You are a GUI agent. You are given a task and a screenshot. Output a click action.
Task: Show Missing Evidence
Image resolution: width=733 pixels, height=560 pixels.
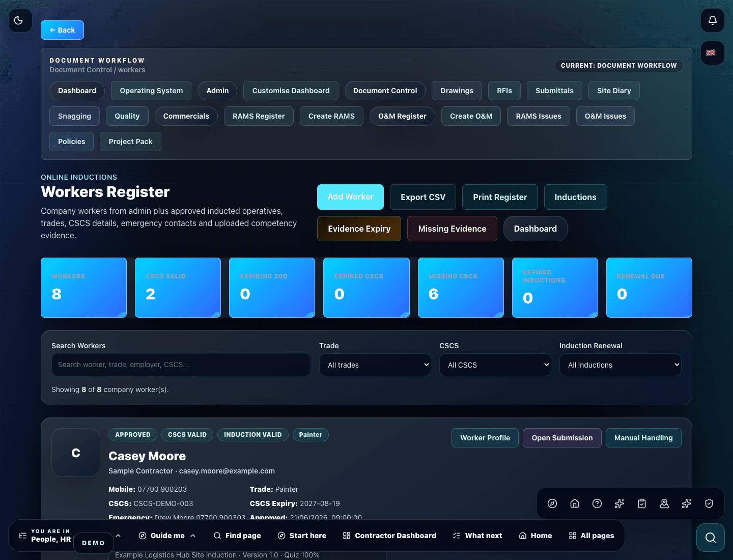452,229
